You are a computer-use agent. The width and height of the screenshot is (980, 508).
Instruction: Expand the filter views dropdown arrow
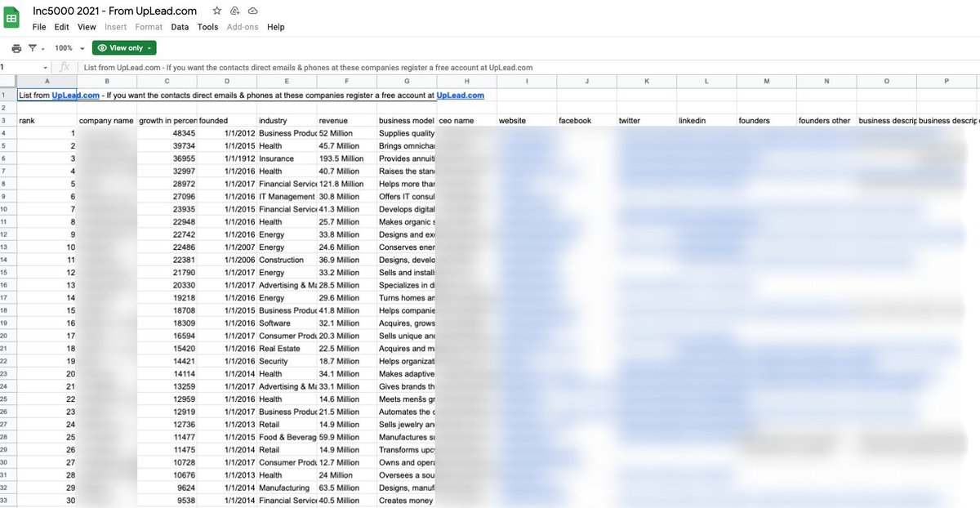click(x=42, y=49)
